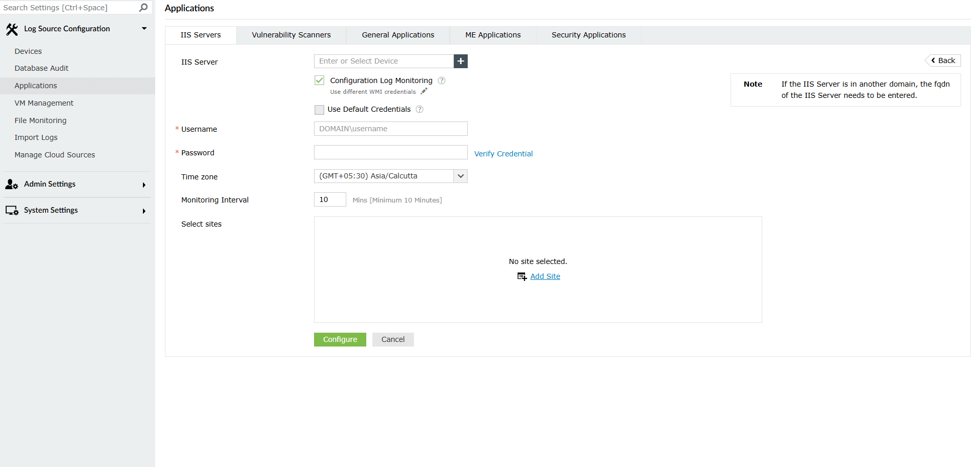Screen dimensions: 980x467
Task: Click the Configure button
Action: [340, 339]
